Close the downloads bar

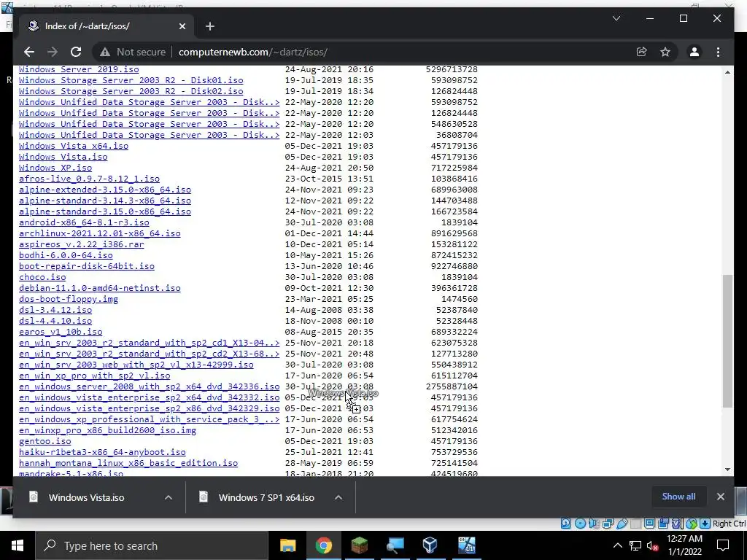pyautogui.click(x=720, y=497)
